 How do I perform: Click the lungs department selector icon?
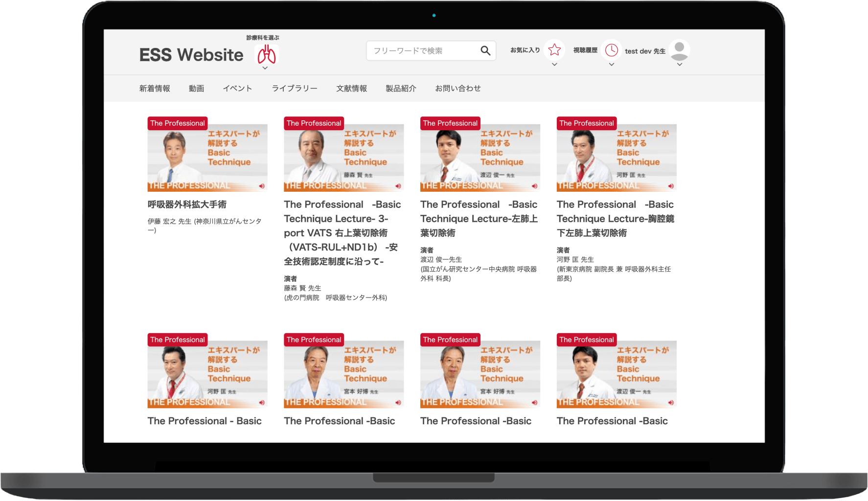pyautogui.click(x=267, y=54)
